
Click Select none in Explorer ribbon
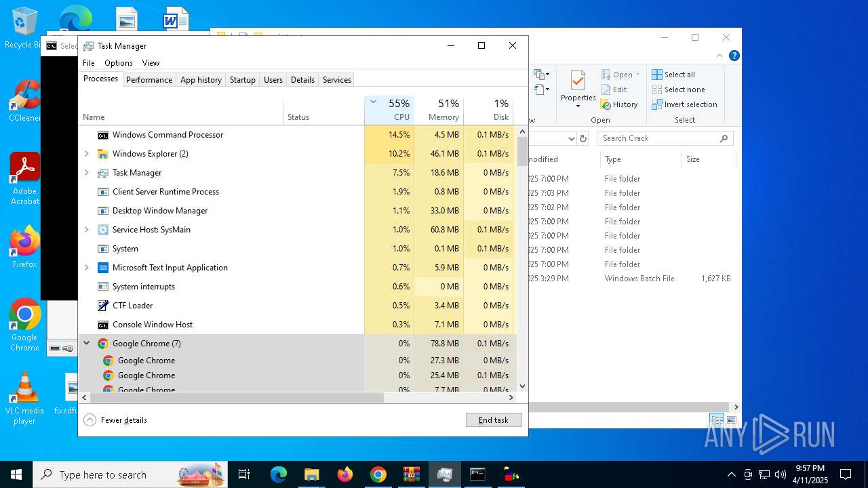[678, 89]
